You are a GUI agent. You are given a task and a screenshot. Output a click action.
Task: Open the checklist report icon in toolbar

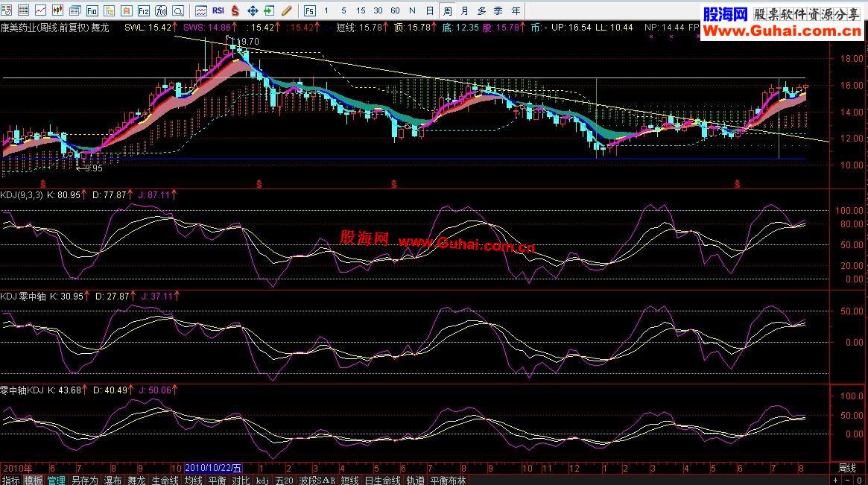[x=7, y=10]
